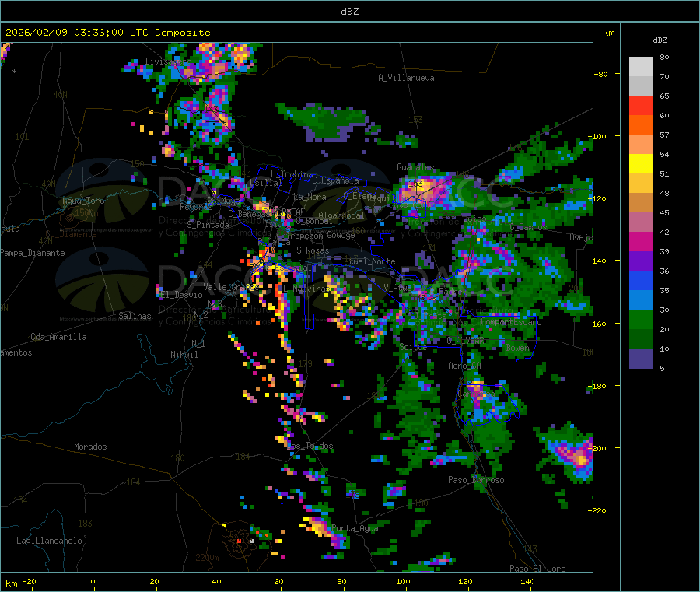This screenshot has height=592, width=700.
Task: Click the -20 tick on the horizontal axis
Action: click(x=29, y=582)
